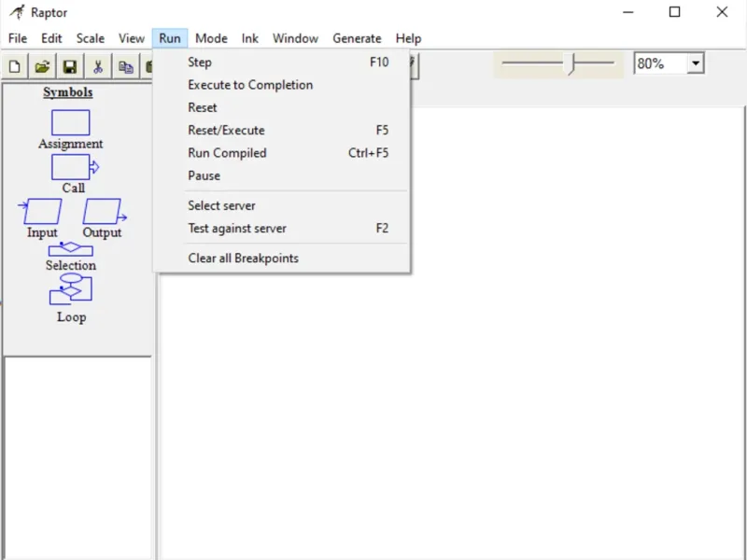Choose Test against server entry
747x560 pixels.
point(282,228)
